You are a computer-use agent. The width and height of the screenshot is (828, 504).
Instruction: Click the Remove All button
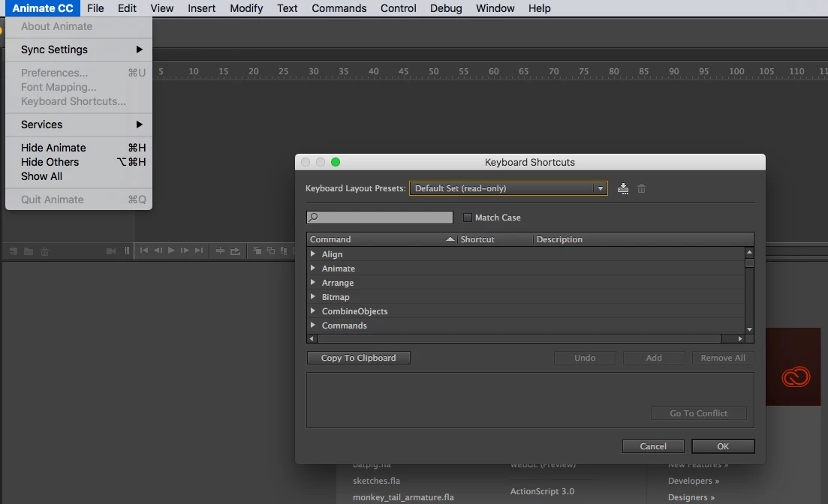click(723, 358)
